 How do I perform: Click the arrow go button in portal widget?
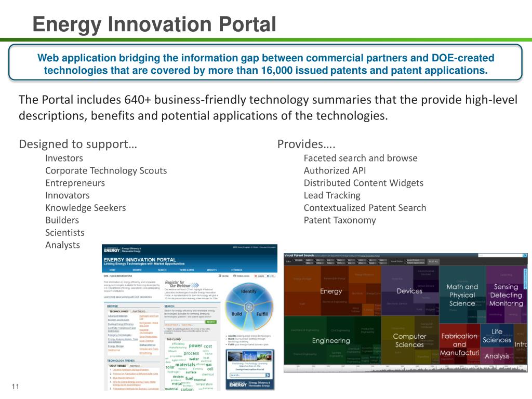coord(268,375)
